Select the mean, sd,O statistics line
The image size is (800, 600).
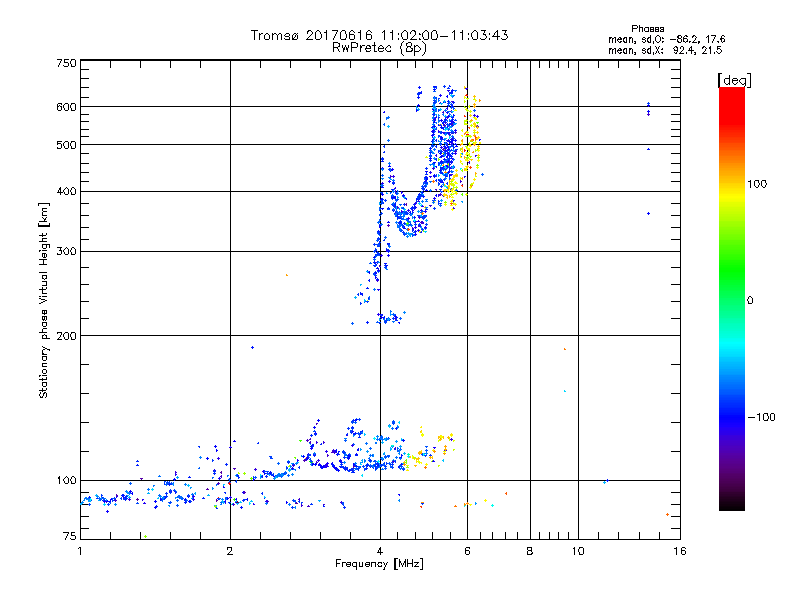tap(665, 39)
